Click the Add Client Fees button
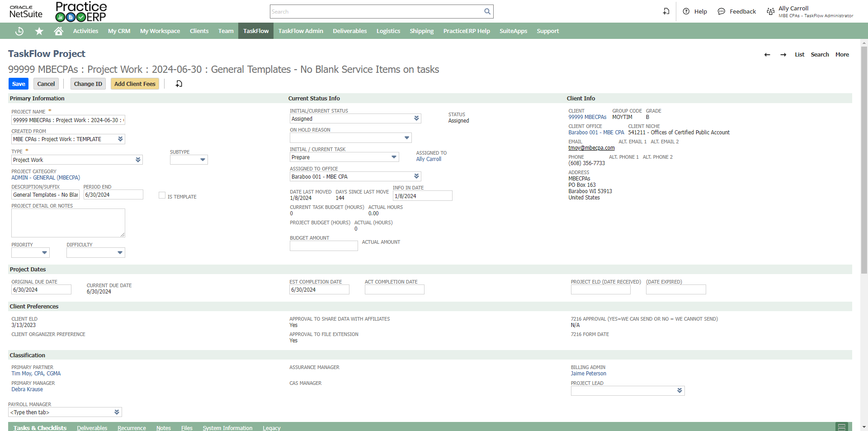The width and height of the screenshot is (868, 431). 135,84
